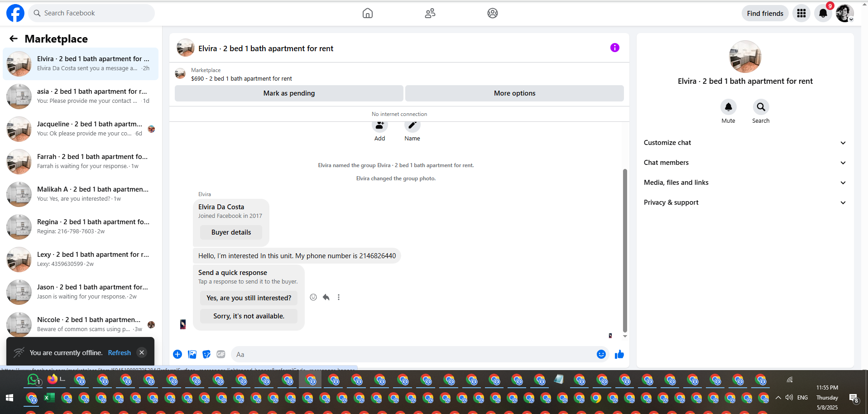Screen dimensions: 868x414
Task: Expand Media, files and links section
Action: point(745,183)
